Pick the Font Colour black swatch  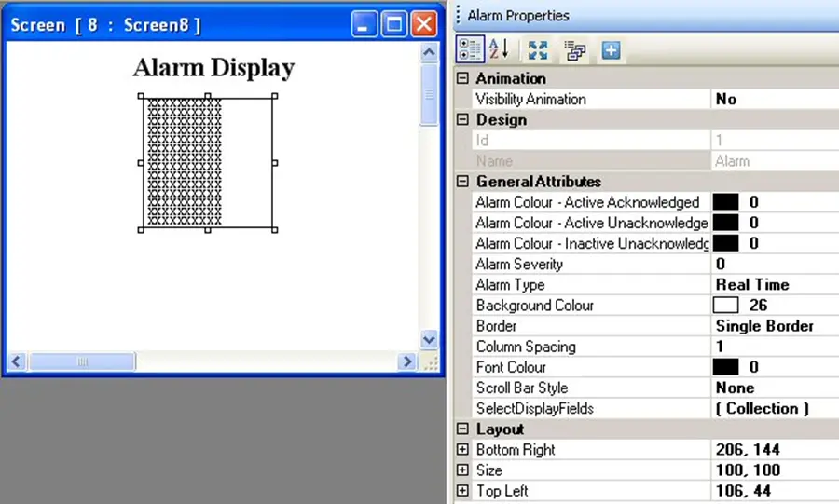click(725, 367)
